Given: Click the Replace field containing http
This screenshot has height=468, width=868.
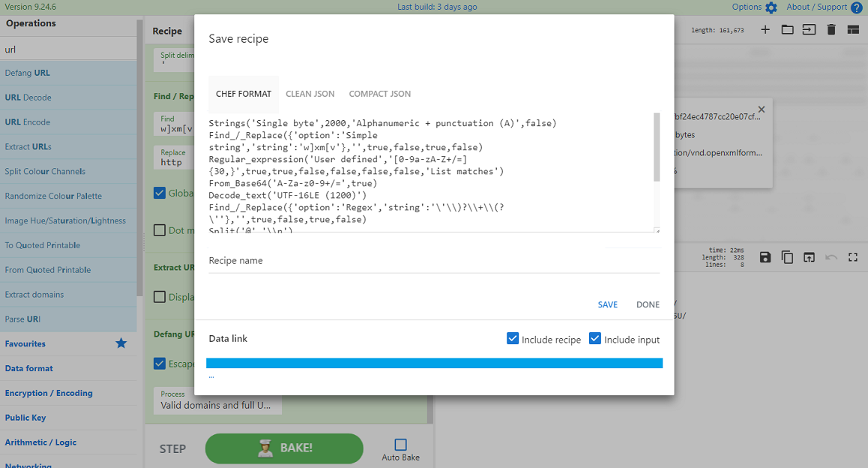Looking at the screenshot, I should (174, 157).
